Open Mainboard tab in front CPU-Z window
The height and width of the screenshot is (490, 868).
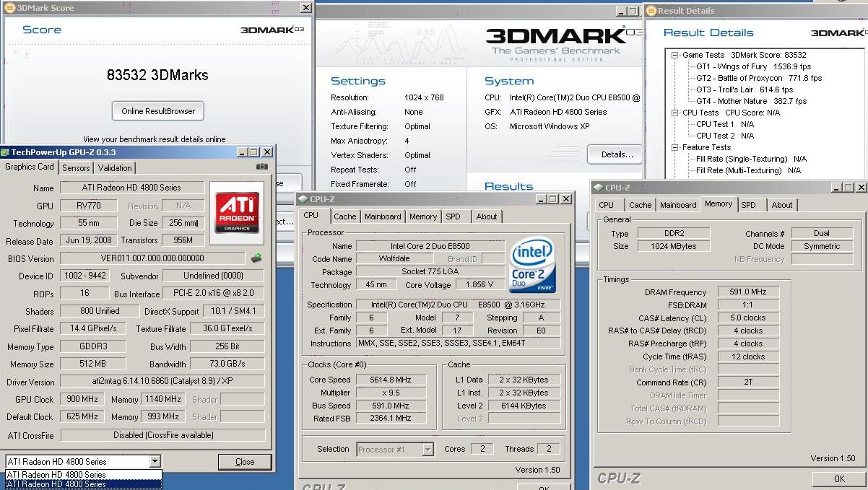[383, 216]
